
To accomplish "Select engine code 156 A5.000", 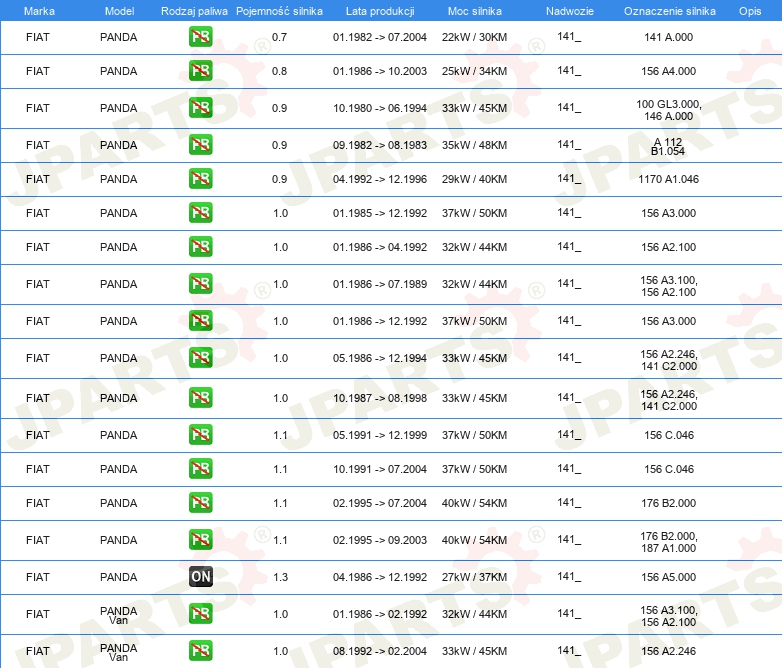I will pos(668,577).
